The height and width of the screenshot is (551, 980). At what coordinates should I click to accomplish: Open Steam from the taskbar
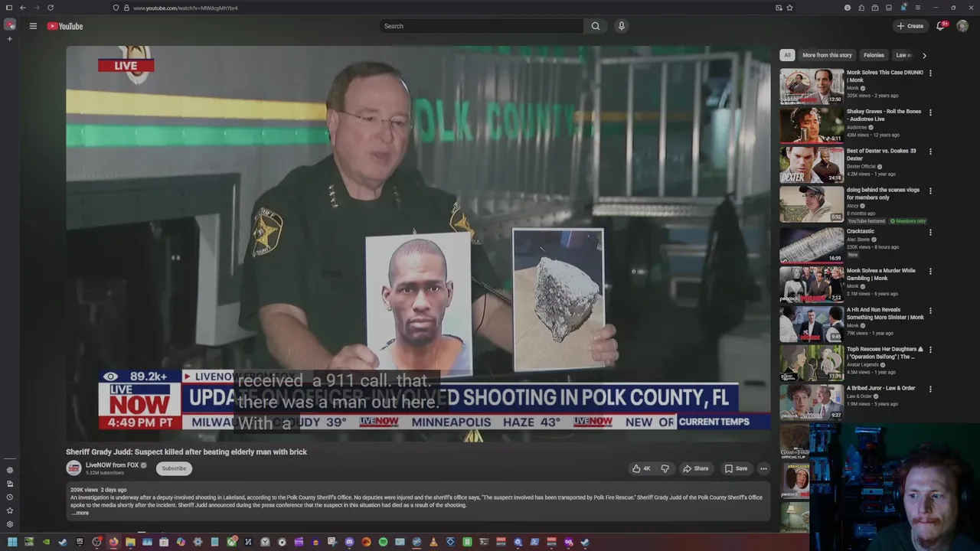61,542
